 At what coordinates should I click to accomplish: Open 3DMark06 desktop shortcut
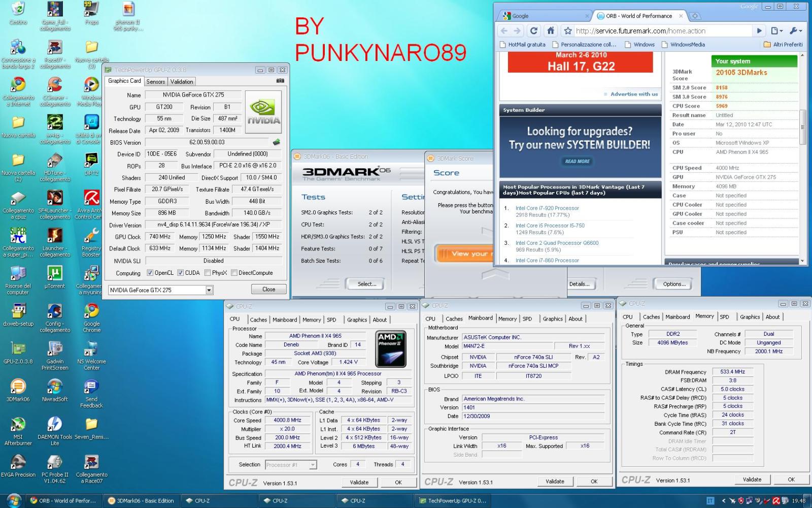pyautogui.click(x=18, y=390)
